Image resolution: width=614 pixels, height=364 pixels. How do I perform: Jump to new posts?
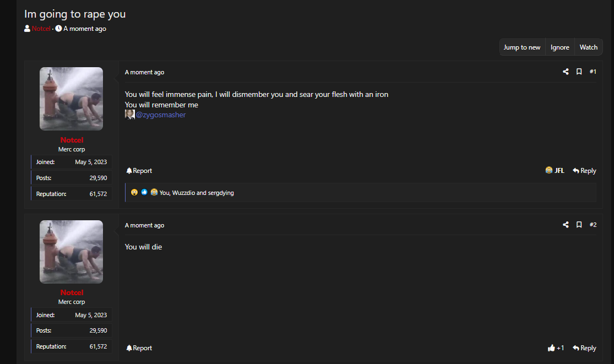(522, 47)
